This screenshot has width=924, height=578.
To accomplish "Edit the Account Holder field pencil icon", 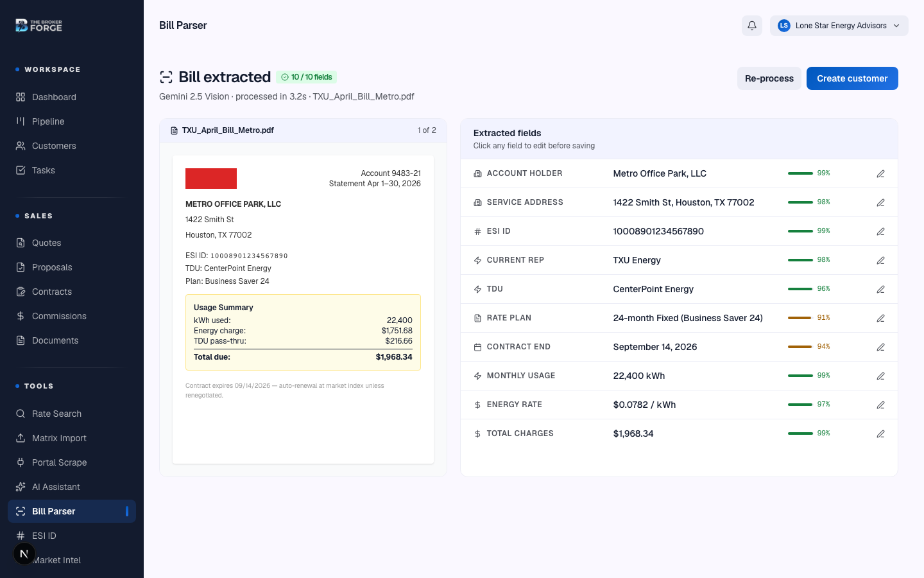I will click(x=880, y=174).
